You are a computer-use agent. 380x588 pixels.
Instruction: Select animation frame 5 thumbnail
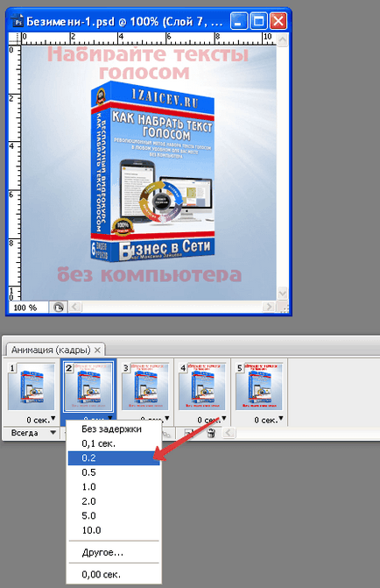pos(259,386)
